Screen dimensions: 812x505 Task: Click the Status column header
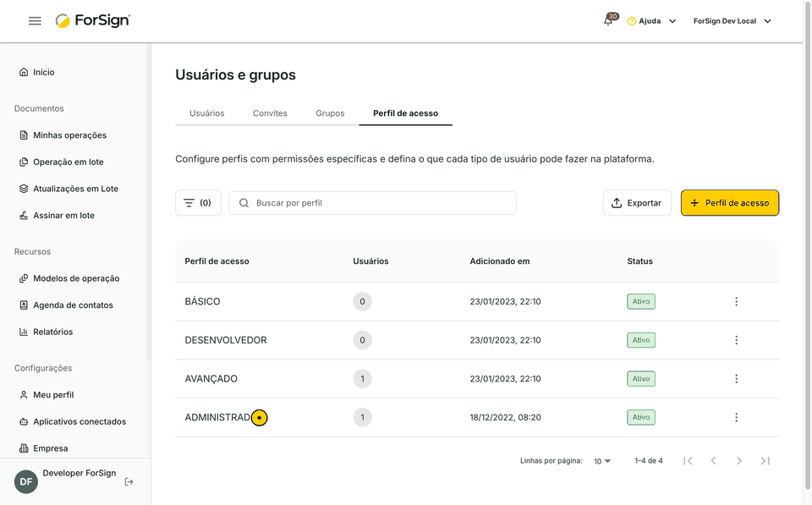coord(640,261)
